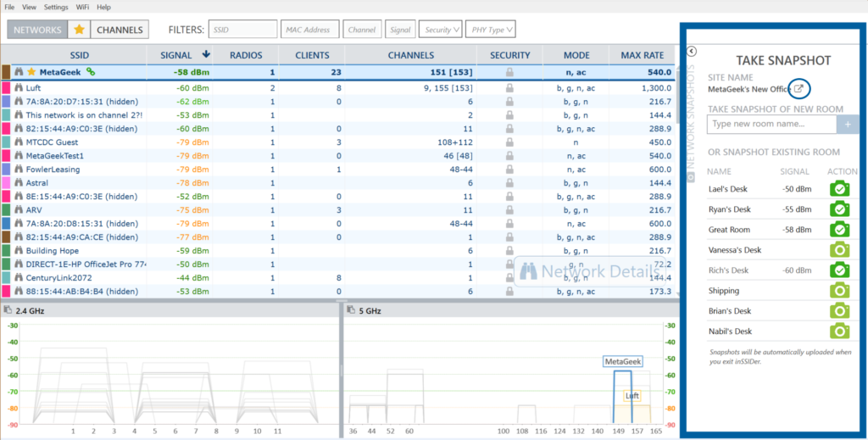Click binoculars icon in Luft row

click(x=19, y=87)
